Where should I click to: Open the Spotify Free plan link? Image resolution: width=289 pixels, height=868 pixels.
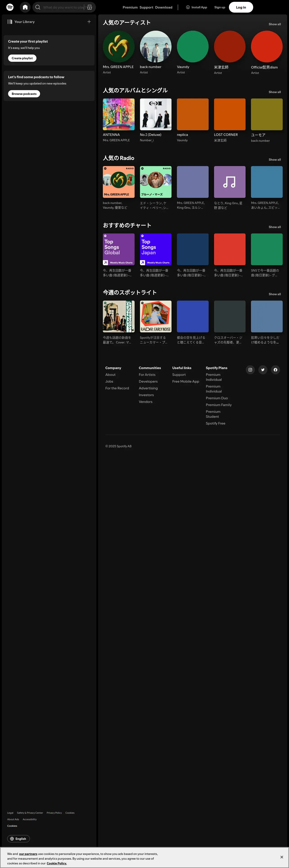point(216,424)
